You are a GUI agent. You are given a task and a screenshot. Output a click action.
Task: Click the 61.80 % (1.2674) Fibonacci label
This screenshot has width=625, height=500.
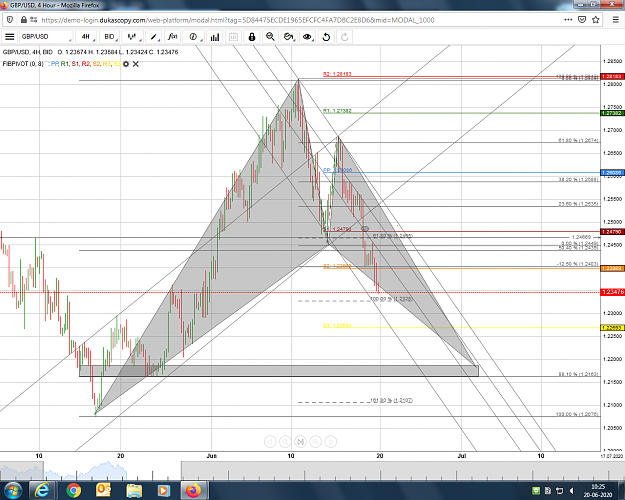[578, 140]
